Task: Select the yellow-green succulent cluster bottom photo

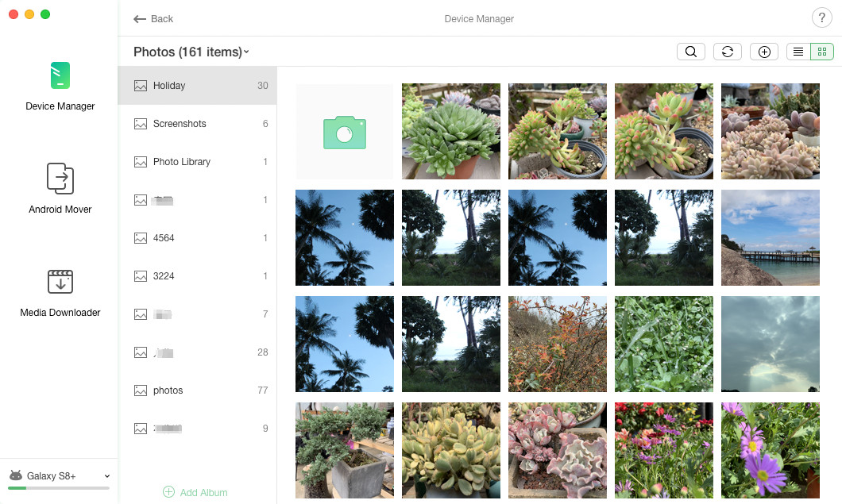Action: [x=451, y=450]
